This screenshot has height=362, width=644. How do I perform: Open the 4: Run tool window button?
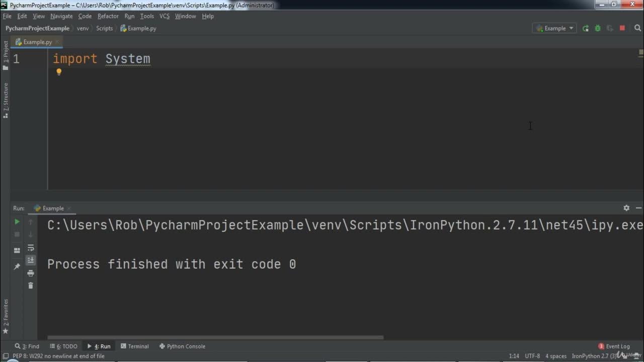(99, 346)
